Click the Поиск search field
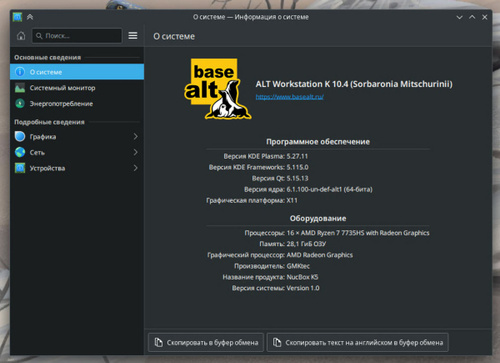The height and width of the screenshot is (363, 500). coord(77,36)
